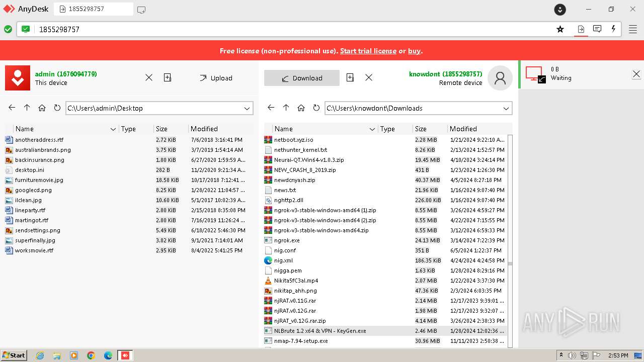Viewport: 644px width, 362px height.
Task: Click the green secured connection icon
Action: click(26, 29)
